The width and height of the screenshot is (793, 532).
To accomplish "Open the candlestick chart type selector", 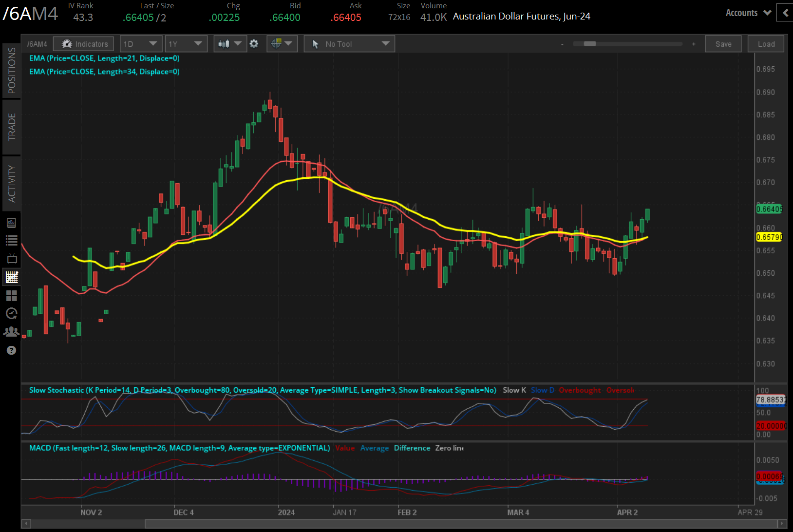I will pyautogui.click(x=229, y=44).
